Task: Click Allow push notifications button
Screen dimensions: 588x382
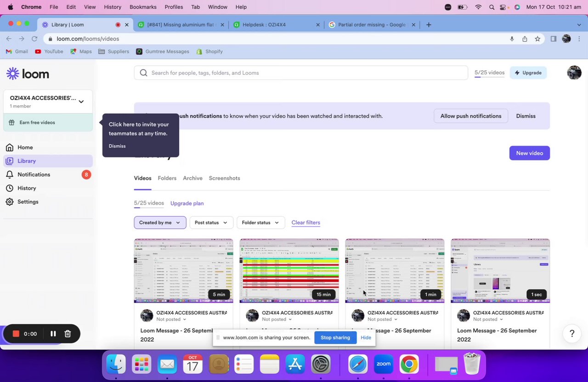Action: coord(471,116)
